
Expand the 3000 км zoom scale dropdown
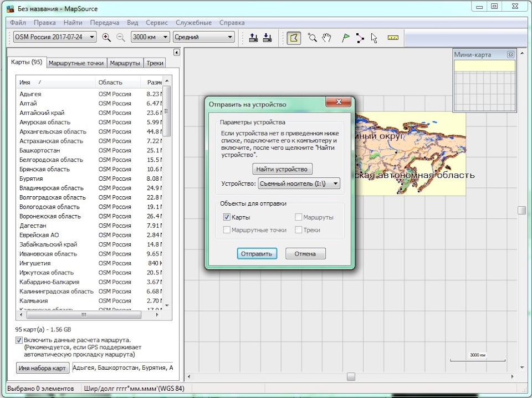tap(150, 37)
